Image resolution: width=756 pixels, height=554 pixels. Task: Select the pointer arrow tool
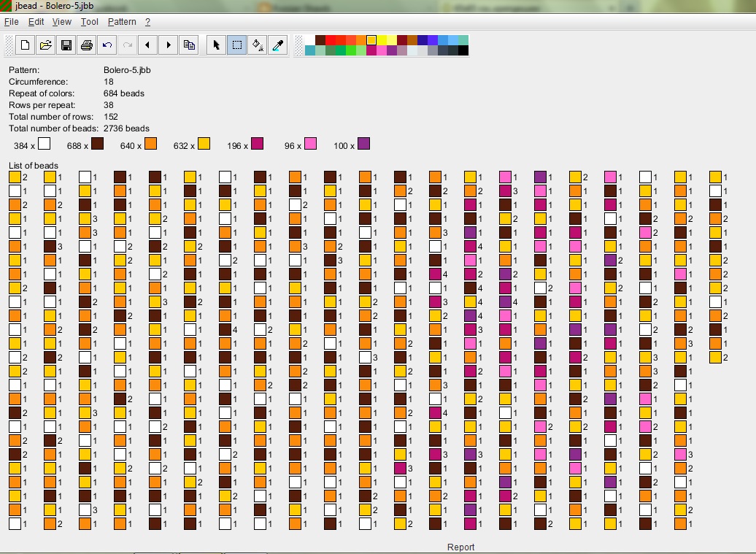coord(217,45)
